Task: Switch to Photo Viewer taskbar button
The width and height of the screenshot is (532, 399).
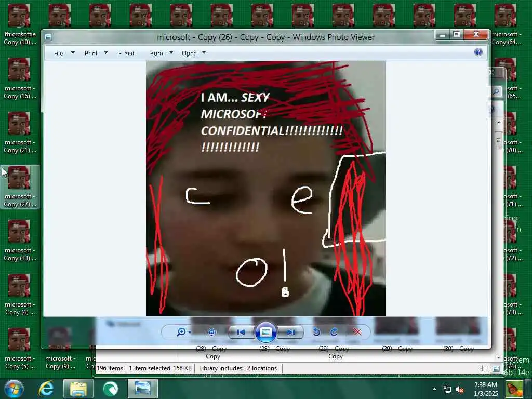Action: (143, 389)
